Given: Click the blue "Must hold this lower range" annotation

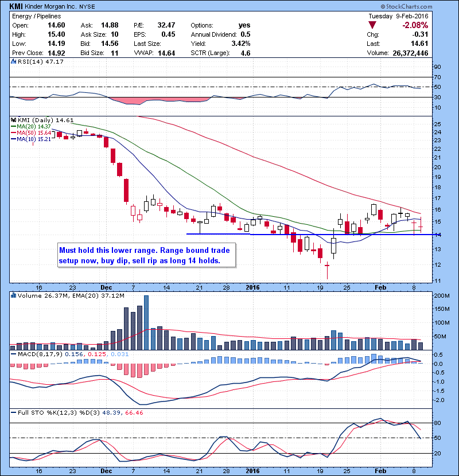Looking at the screenshot, I should point(146,255).
